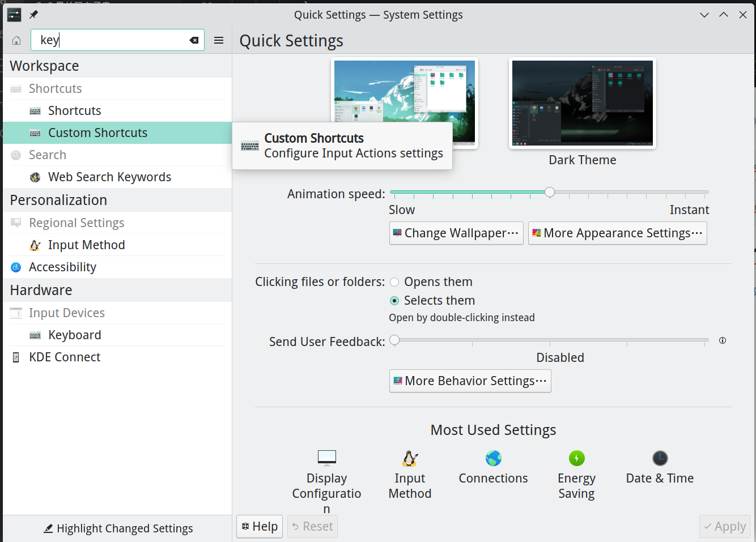Click the Help button

[260, 527]
